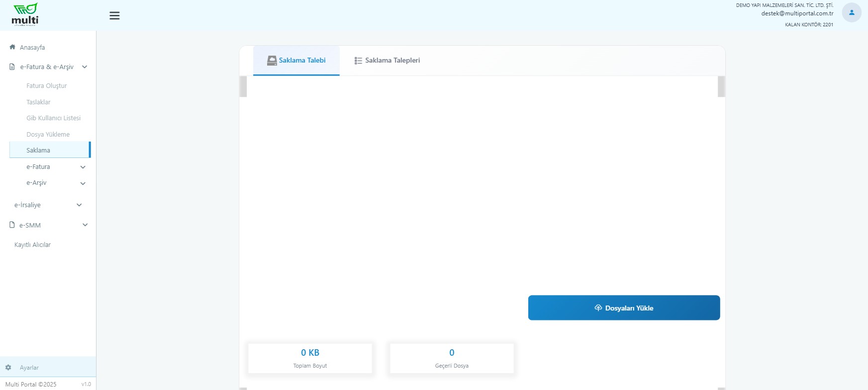Click the 0 Geçerli Dosya card
This screenshot has width=868, height=390.
click(452, 358)
